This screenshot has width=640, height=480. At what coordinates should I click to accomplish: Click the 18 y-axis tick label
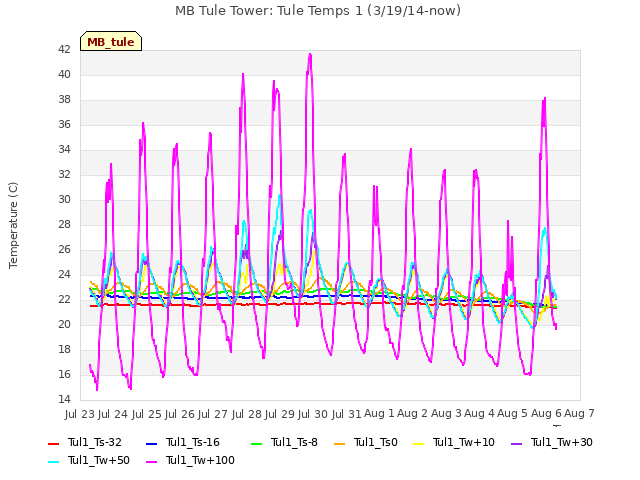tap(64, 349)
